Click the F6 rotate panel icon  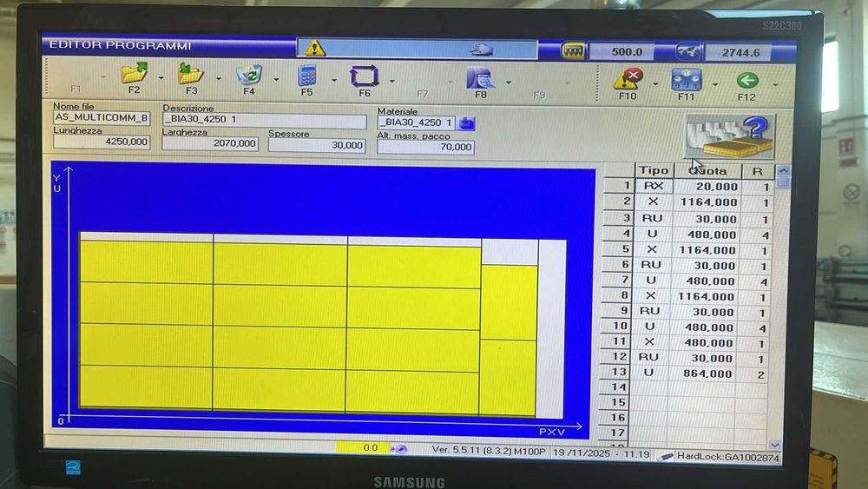(365, 76)
